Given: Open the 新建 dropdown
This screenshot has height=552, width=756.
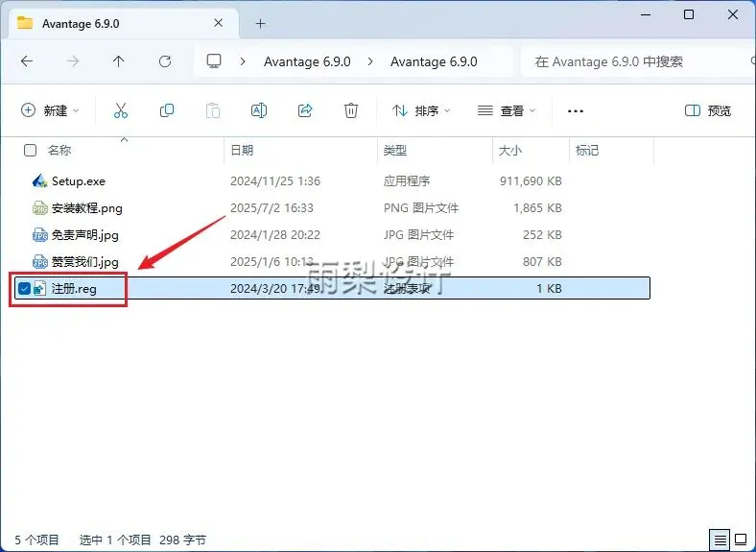Looking at the screenshot, I should 50,110.
